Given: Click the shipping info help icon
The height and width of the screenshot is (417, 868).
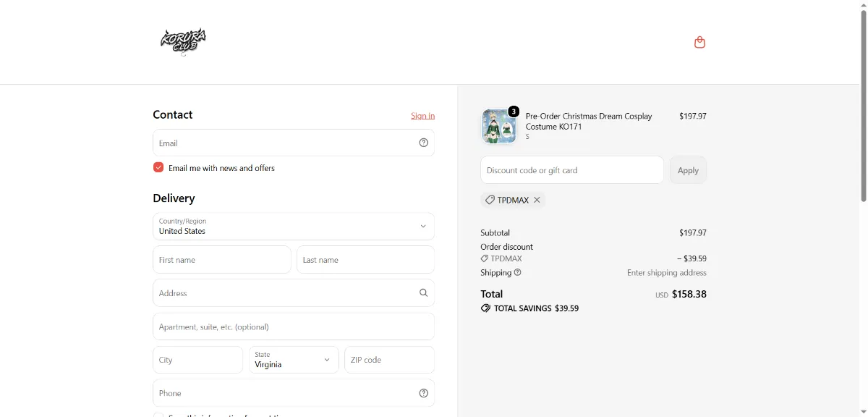Looking at the screenshot, I should [517, 273].
